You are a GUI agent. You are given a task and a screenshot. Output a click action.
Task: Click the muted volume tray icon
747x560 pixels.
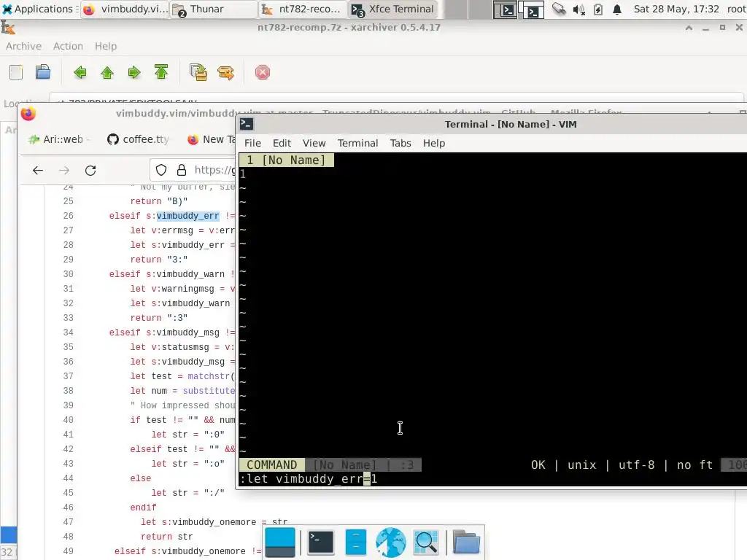(578, 9)
